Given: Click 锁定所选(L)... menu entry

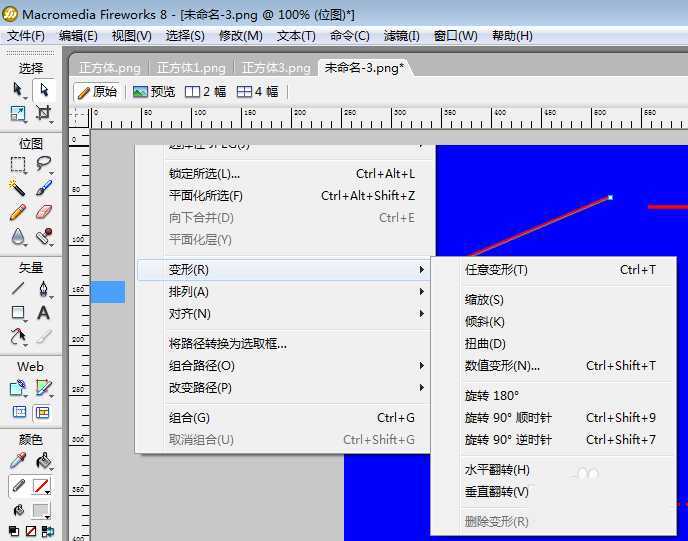Looking at the screenshot, I should tap(283, 174).
